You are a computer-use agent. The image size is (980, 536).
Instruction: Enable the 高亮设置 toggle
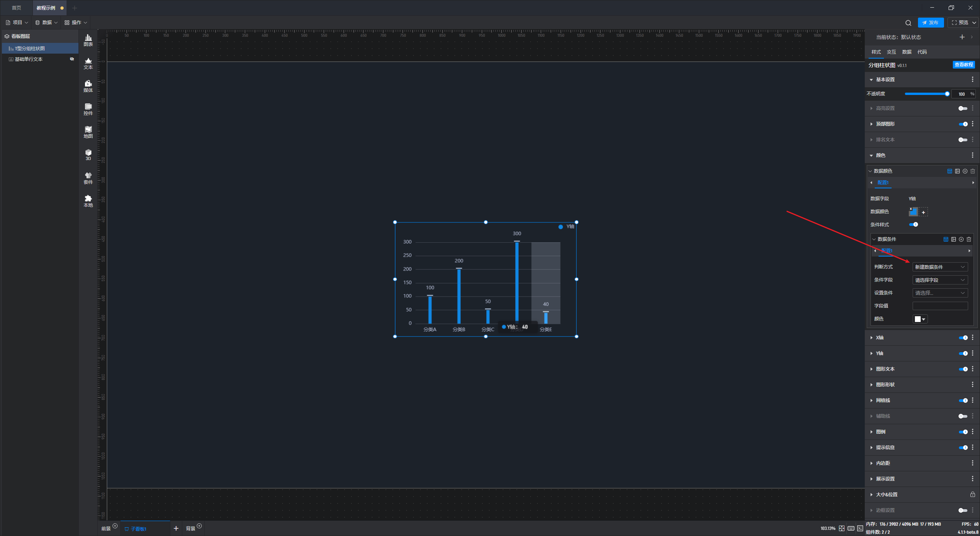point(962,108)
